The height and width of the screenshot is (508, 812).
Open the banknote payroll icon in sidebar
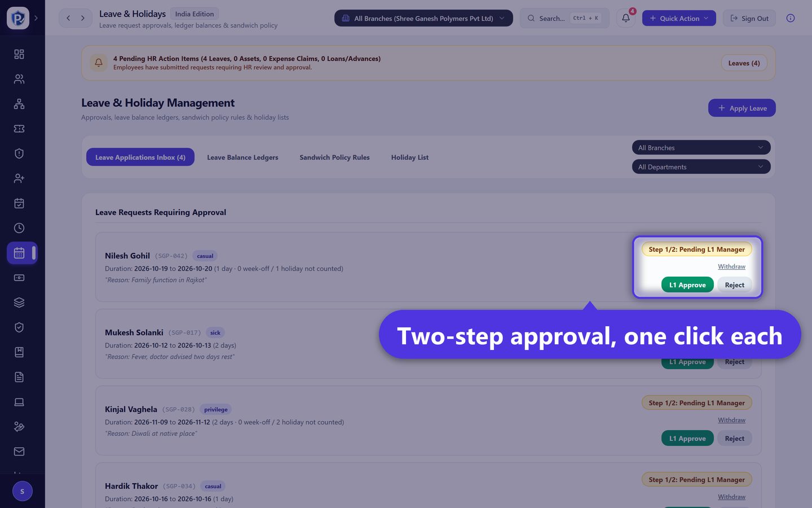(19, 278)
